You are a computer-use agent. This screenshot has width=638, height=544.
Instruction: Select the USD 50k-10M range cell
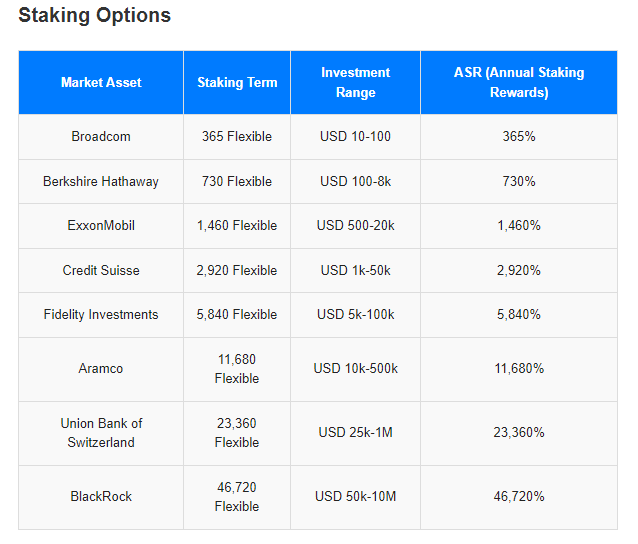point(355,497)
